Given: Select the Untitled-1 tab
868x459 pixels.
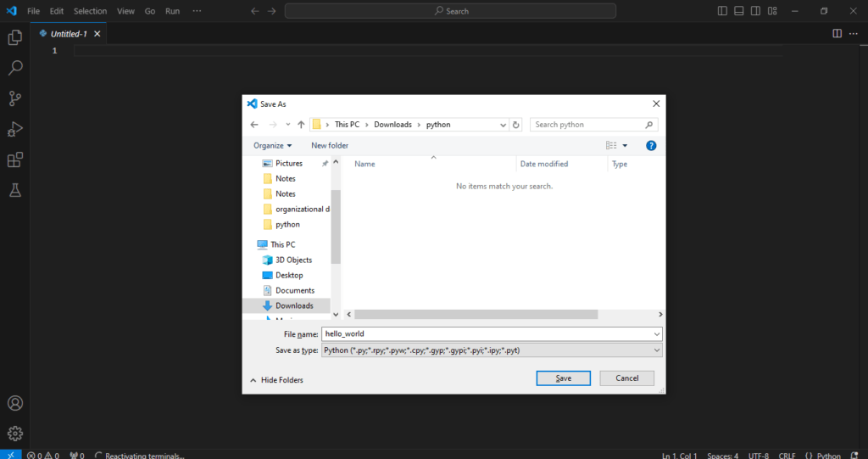Looking at the screenshot, I should point(69,34).
